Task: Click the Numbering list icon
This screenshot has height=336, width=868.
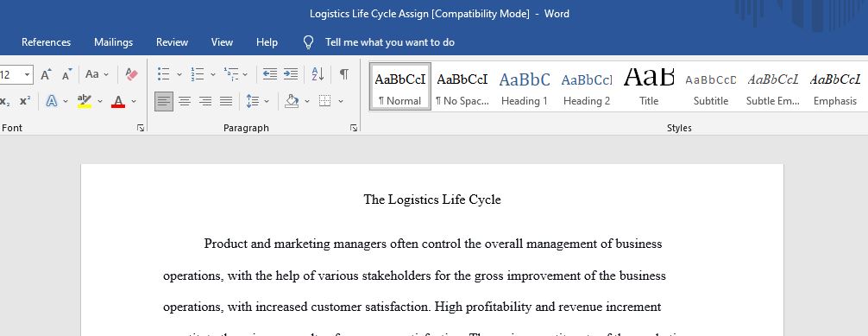Action: [197, 73]
